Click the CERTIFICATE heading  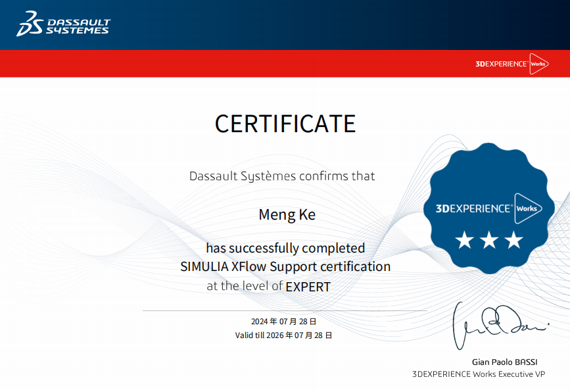[x=285, y=124]
